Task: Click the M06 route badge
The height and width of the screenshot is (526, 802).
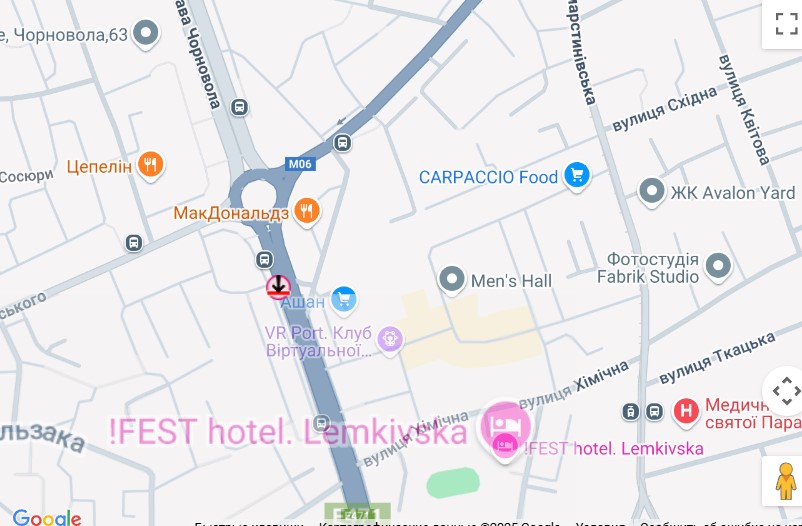Action: (300, 164)
